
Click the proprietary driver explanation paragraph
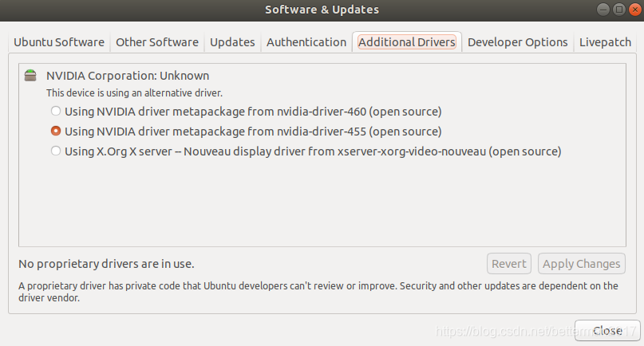point(318,292)
